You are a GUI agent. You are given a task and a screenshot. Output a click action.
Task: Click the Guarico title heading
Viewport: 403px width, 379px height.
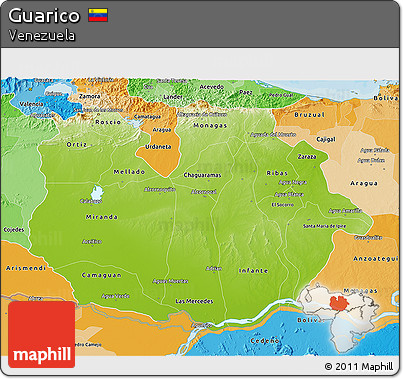(44, 16)
